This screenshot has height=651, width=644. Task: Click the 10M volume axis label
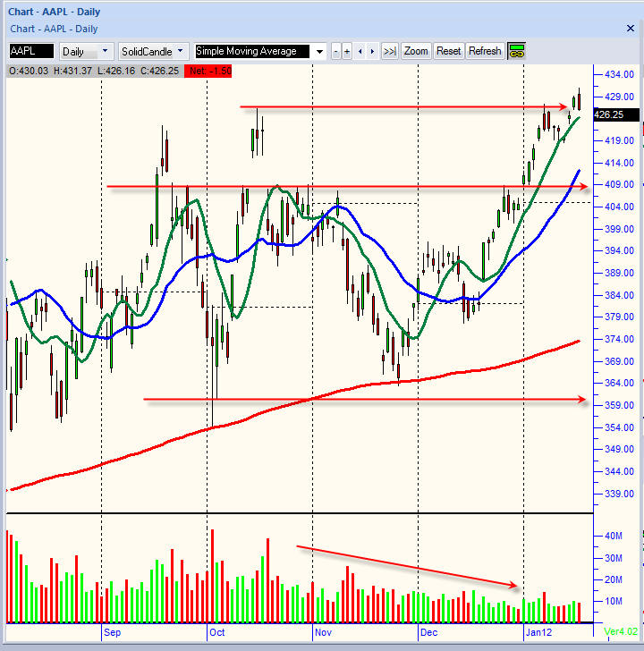614,601
